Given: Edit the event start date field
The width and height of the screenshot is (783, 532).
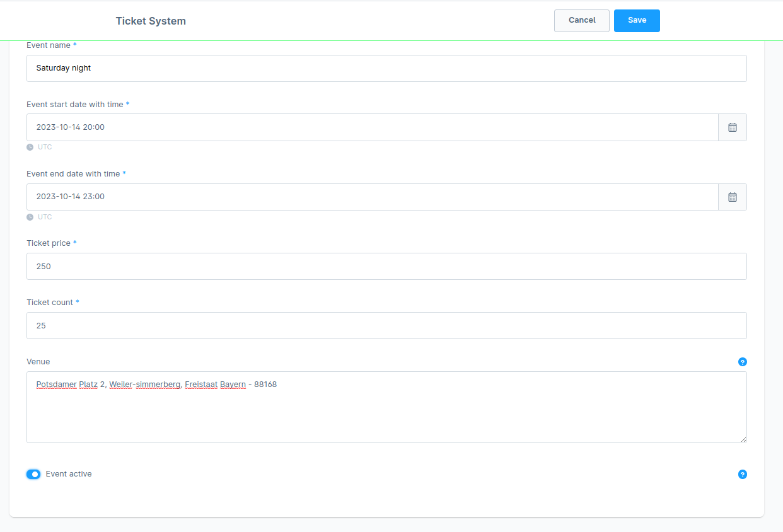Looking at the screenshot, I should [x=373, y=127].
